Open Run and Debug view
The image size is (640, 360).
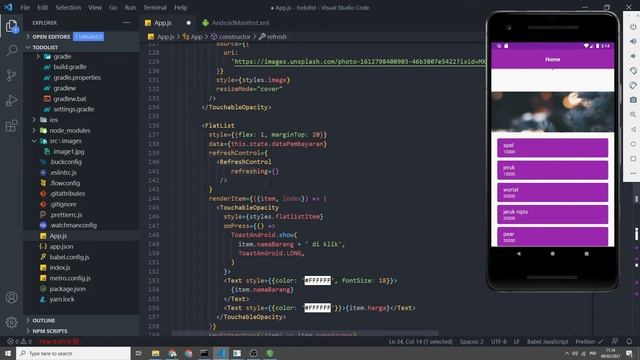coord(11,100)
